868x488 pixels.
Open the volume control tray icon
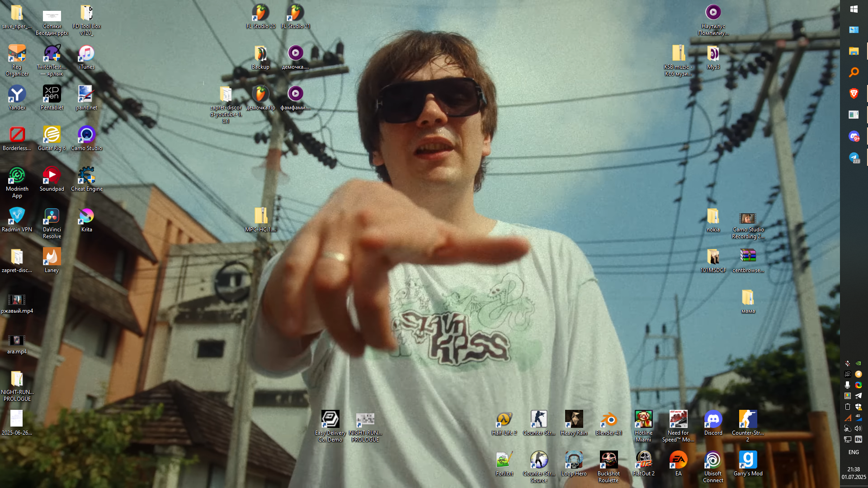click(858, 428)
